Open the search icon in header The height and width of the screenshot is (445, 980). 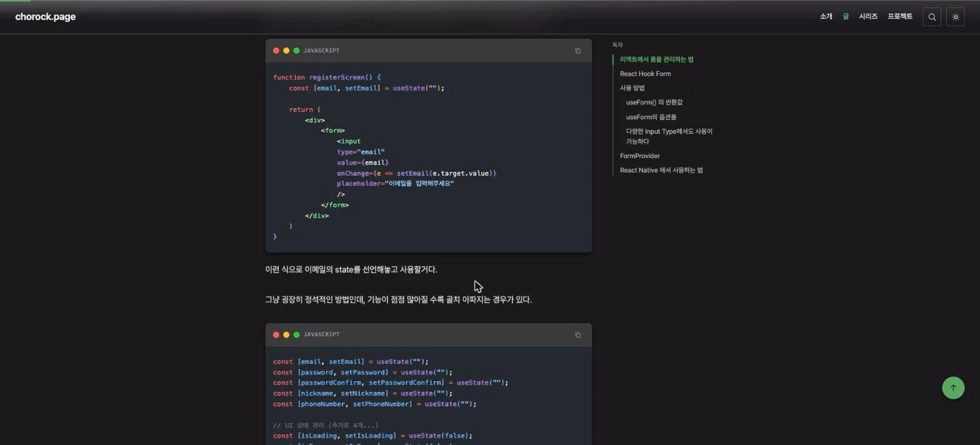(932, 17)
